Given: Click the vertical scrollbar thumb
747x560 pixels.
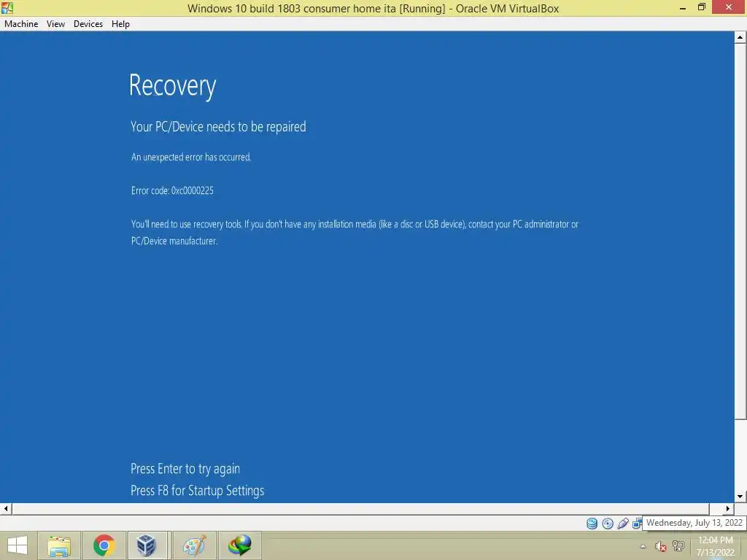Looking at the screenshot, I should point(740,231).
